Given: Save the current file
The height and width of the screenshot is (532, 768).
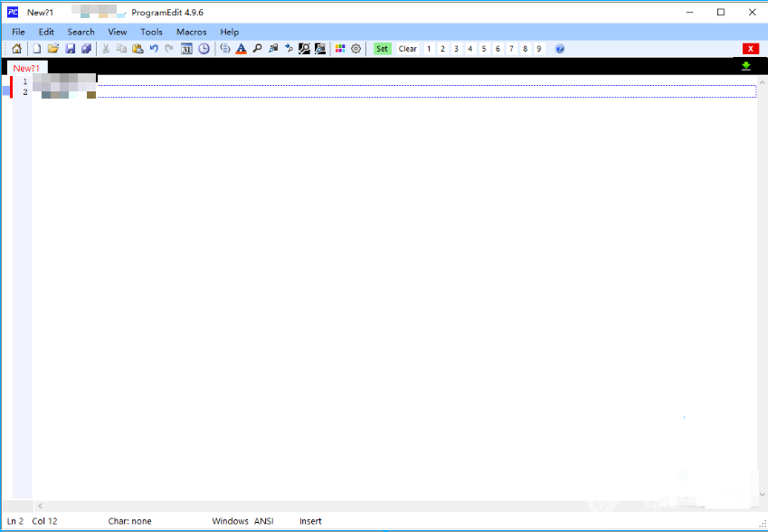Looking at the screenshot, I should [x=70, y=49].
